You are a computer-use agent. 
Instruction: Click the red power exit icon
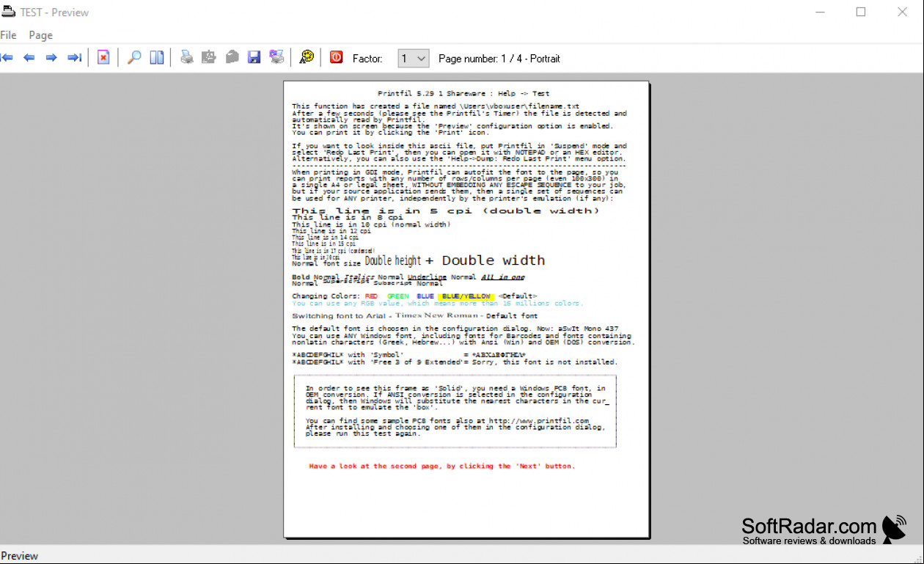click(x=336, y=57)
